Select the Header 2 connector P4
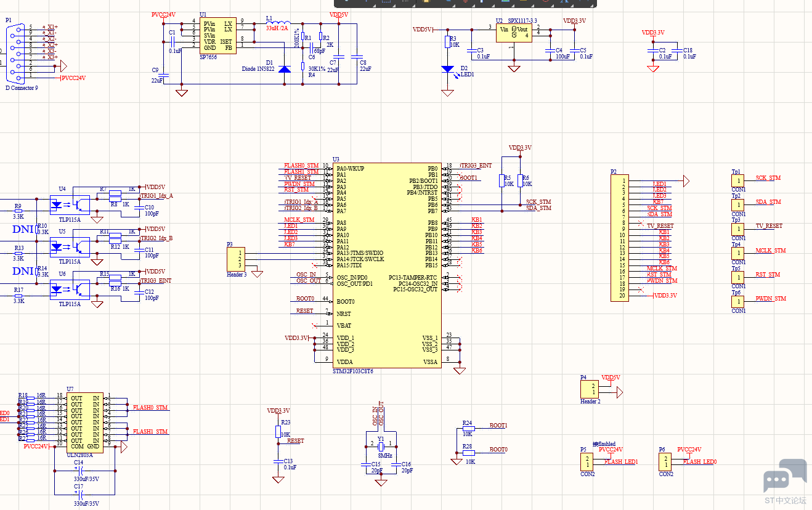The height and width of the screenshot is (510, 812). (589, 389)
